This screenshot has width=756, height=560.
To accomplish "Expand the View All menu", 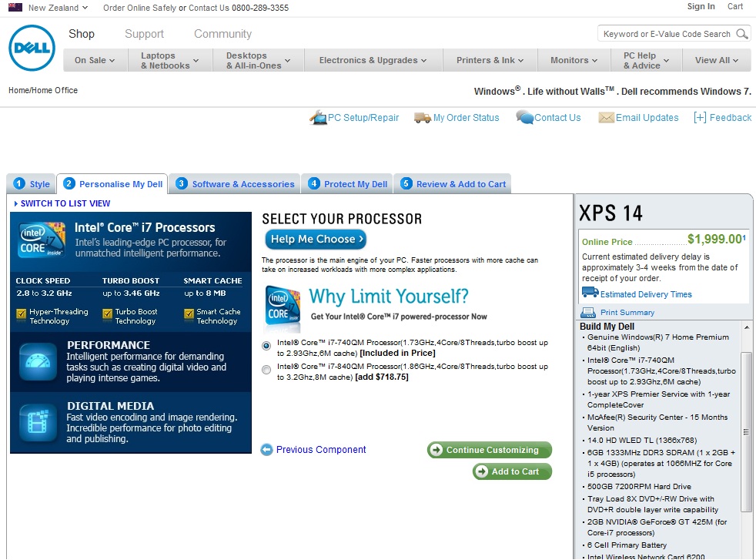I will [717, 60].
